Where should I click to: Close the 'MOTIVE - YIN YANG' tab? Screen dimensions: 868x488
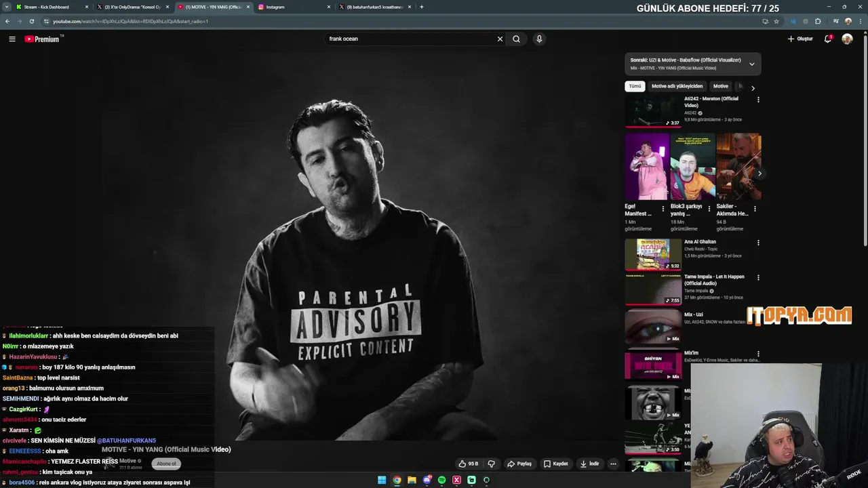(248, 7)
